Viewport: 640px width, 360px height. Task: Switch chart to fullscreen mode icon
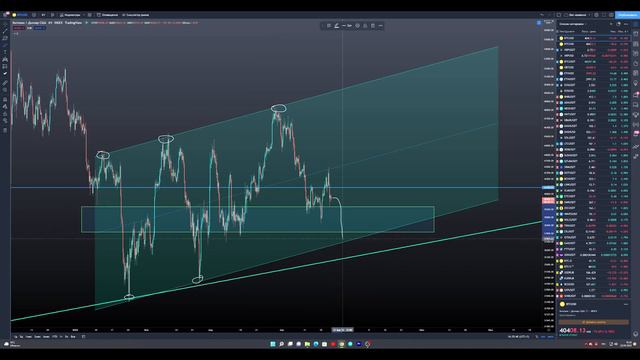click(604, 15)
